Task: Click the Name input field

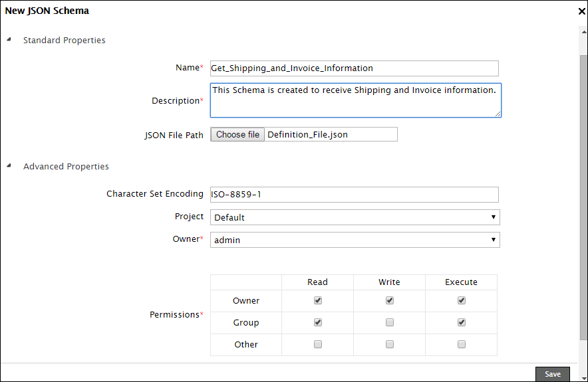Action: pos(355,68)
